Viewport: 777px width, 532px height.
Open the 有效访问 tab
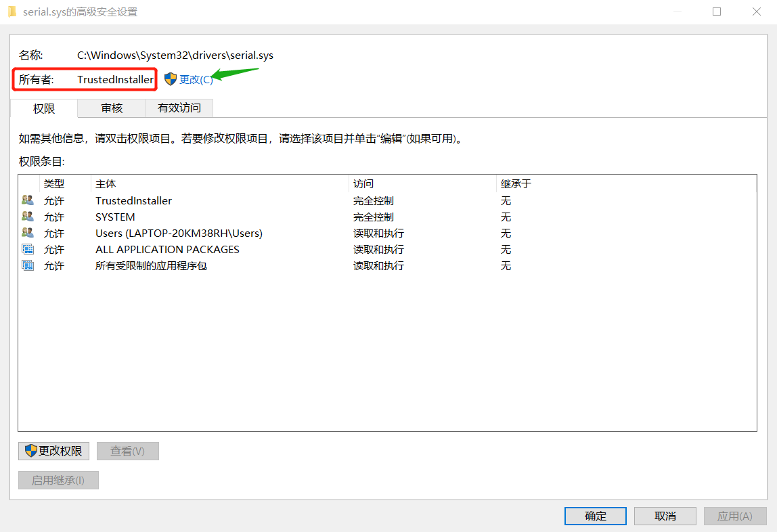179,108
